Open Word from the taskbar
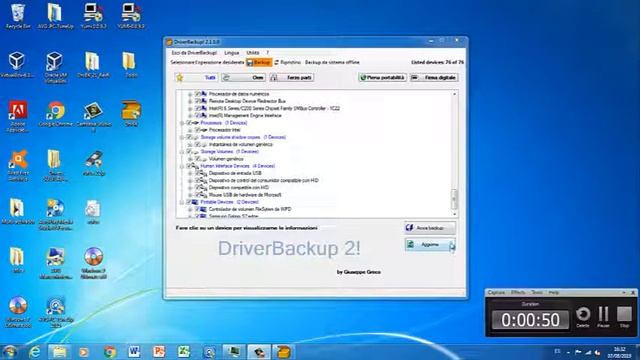The height and width of the screenshot is (360, 640). click(134, 351)
